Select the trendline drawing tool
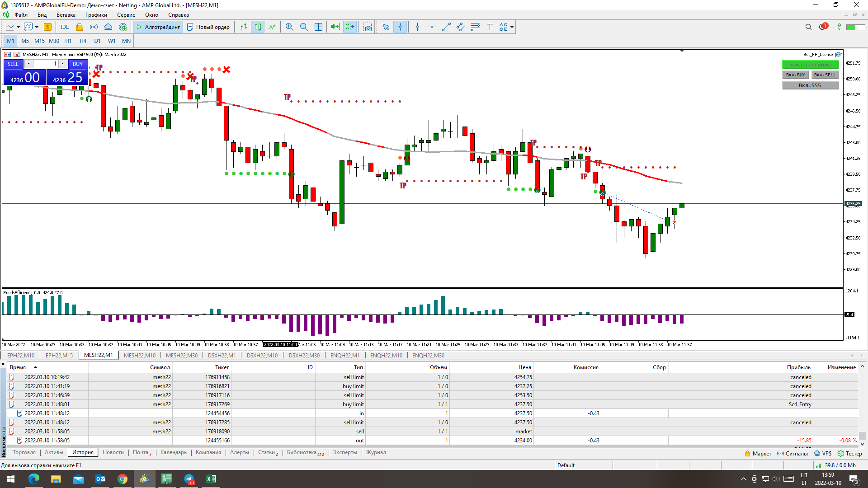 [446, 27]
